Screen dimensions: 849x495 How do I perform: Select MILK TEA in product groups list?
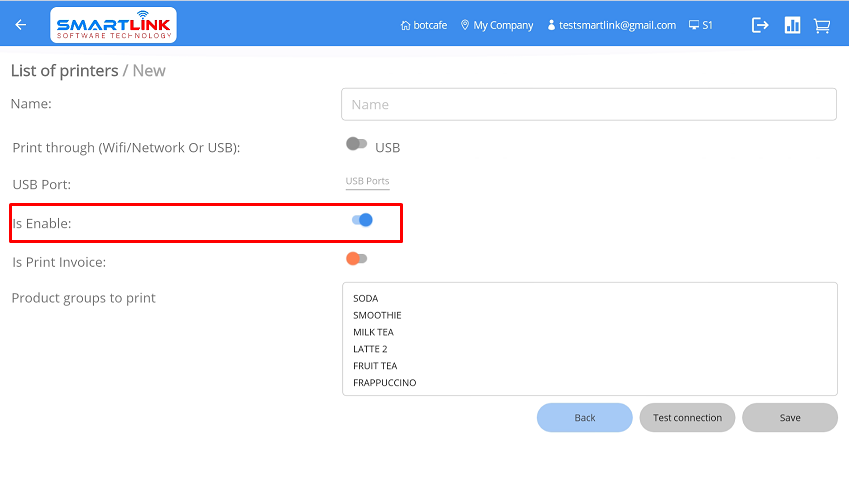click(x=373, y=332)
